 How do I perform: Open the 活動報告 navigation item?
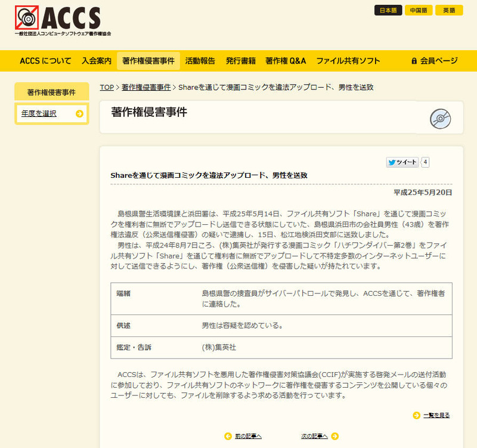[200, 61]
